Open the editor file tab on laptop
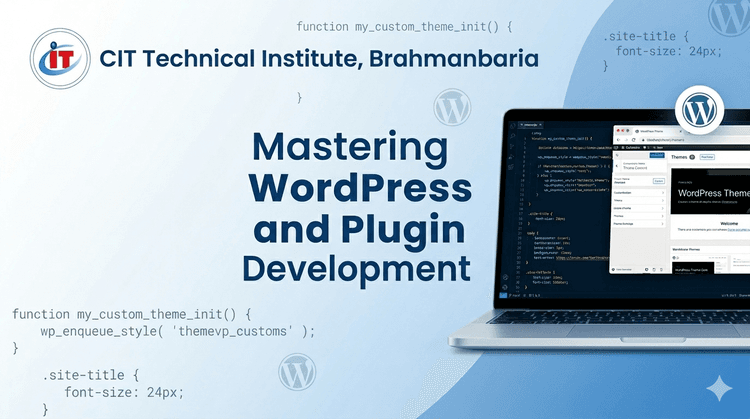This screenshot has width=750, height=419. tap(530, 125)
